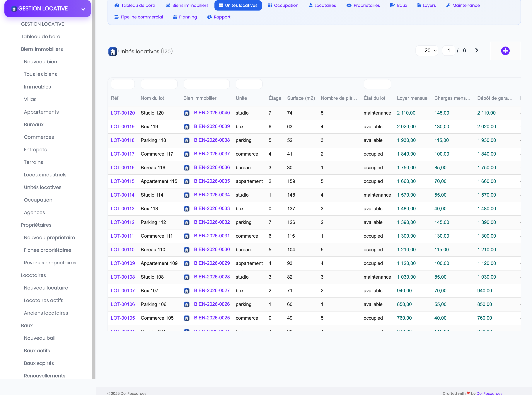532x395 pixels.
Task: Open the État du lot filter box
Action: [377, 84]
